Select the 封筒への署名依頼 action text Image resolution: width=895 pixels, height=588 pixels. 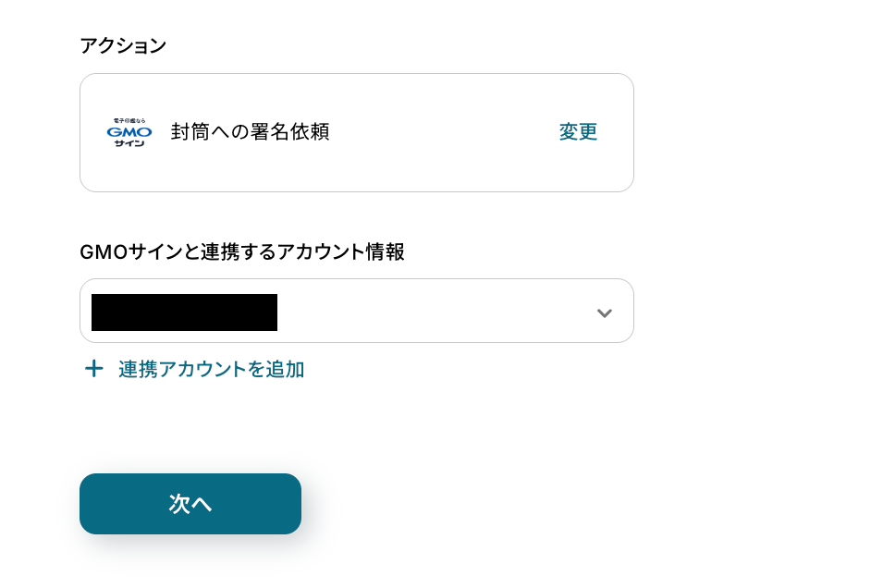250,132
